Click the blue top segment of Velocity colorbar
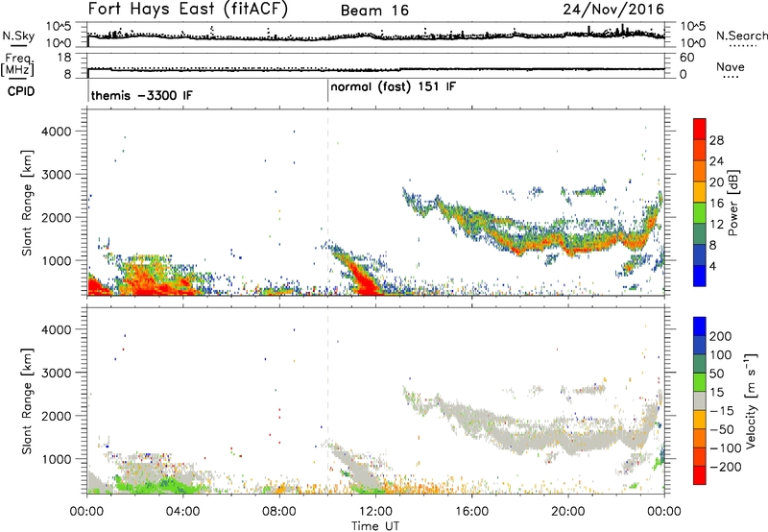 point(700,326)
